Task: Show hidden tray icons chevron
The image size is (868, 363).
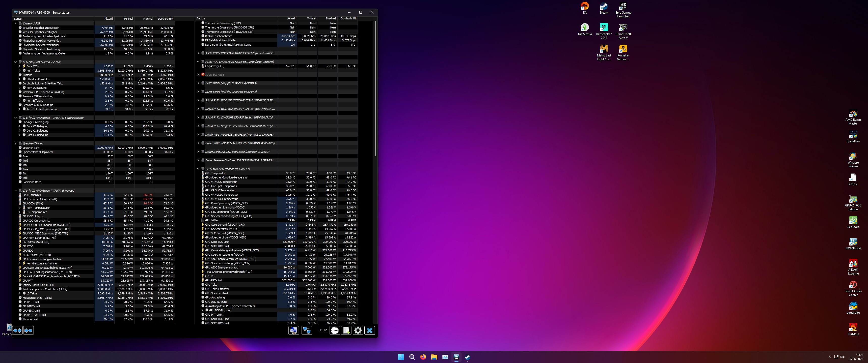Action: tap(829, 357)
